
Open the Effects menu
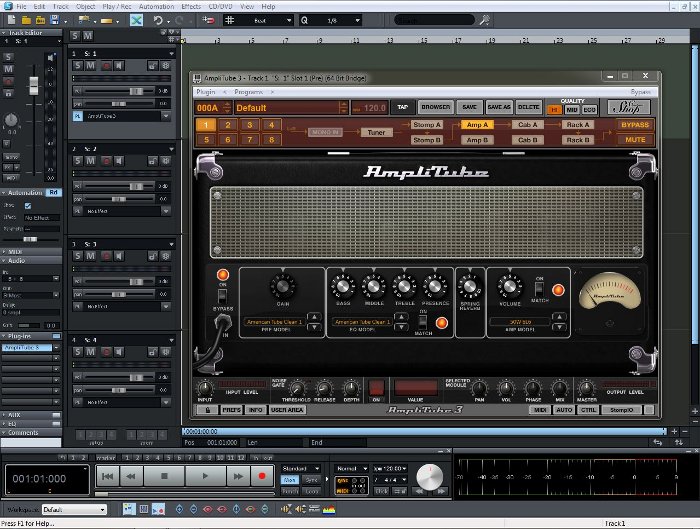click(191, 6)
